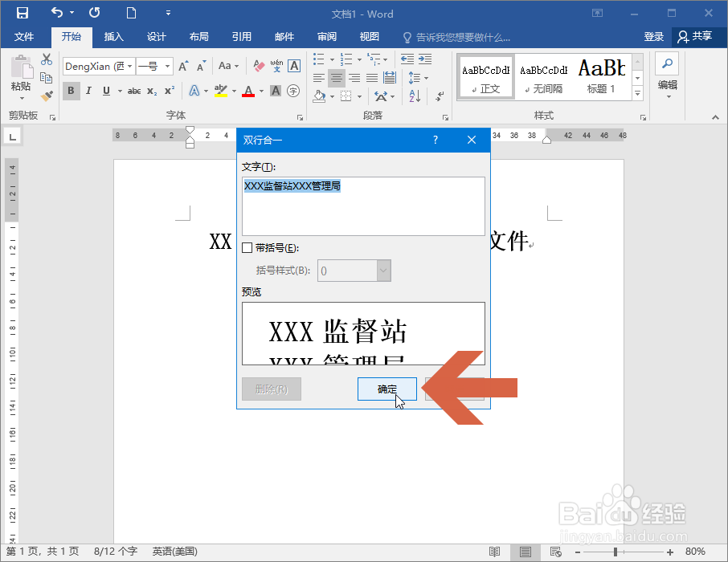Toggle Underline formatting
Image resolution: width=728 pixels, height=562 pixels.
click(x=106, y=91)
